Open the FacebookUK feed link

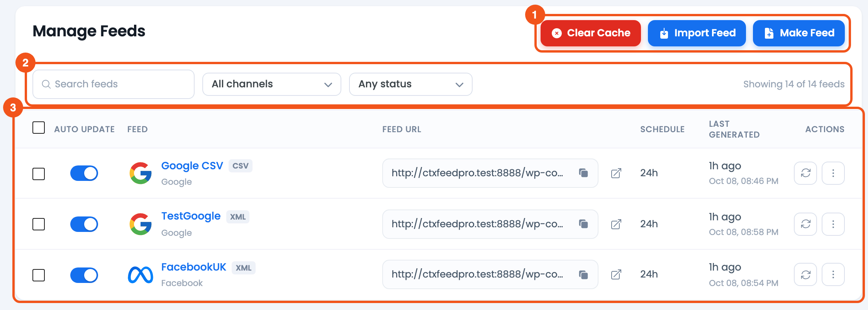[x=194, y=267]
